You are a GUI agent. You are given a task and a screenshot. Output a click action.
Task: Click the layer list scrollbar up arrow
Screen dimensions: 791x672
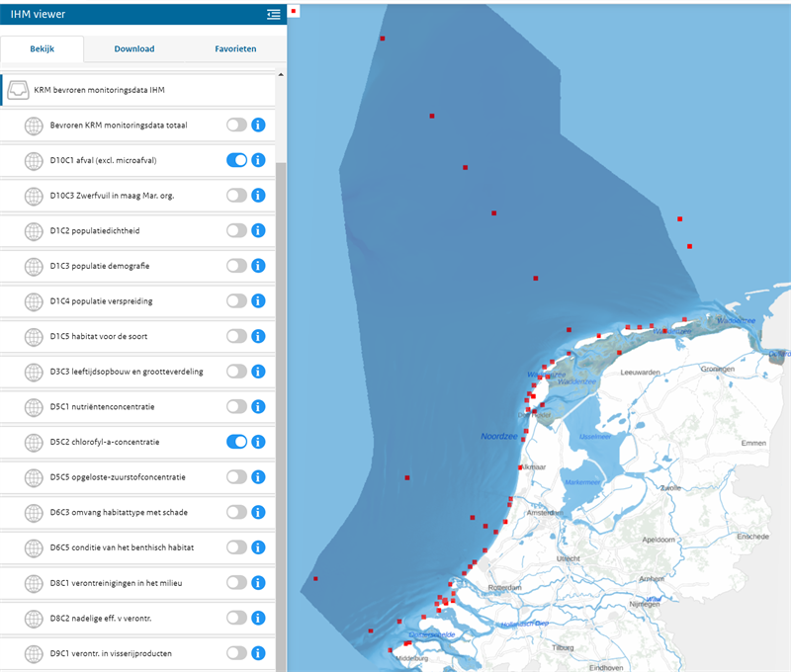pos(281,74)
